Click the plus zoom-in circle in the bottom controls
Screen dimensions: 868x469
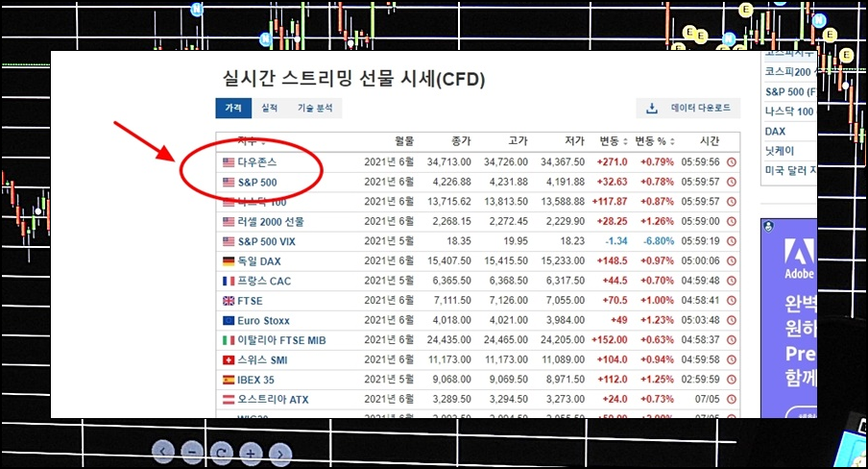click(251, 454)
